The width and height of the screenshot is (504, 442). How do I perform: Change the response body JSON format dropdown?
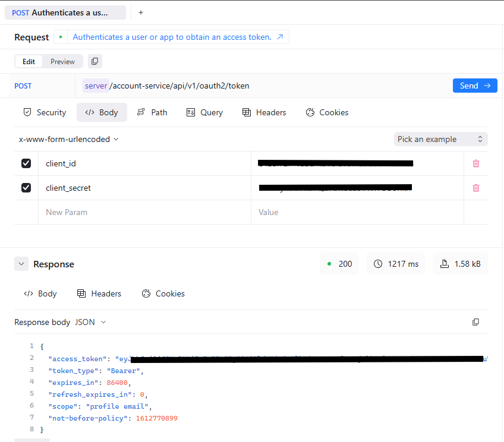90,322
